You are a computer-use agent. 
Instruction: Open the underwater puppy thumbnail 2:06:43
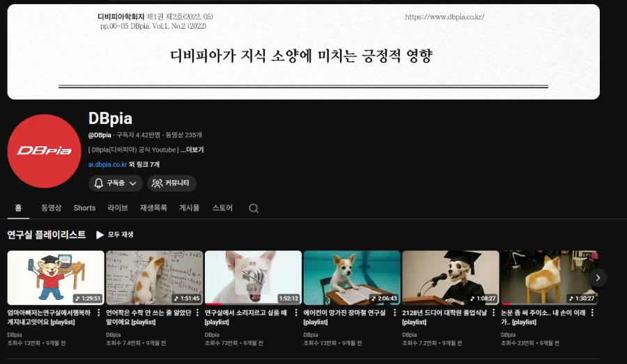tap(352, 278)
